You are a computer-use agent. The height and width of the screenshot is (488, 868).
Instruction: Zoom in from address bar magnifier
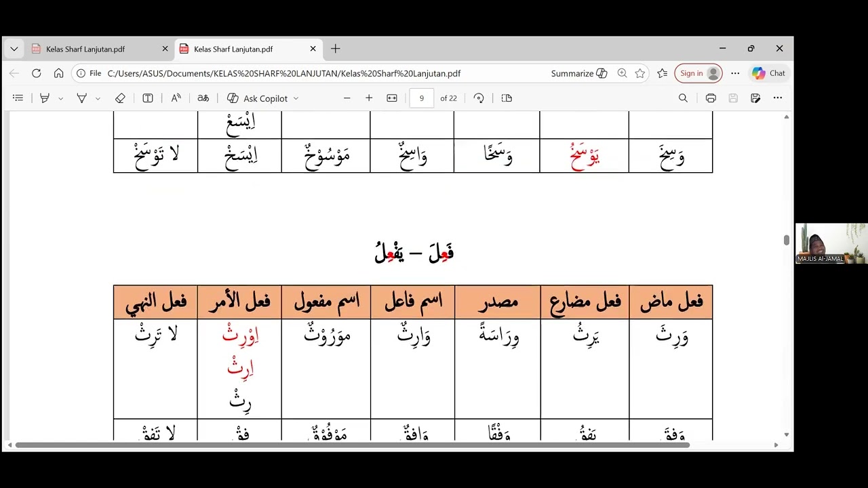click(622, 73)
